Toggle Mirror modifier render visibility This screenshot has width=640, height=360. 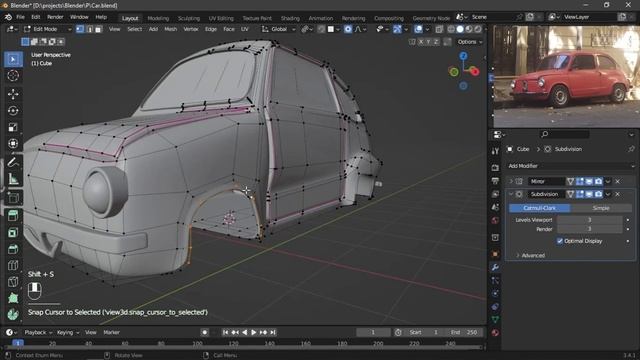coord(598,181)
